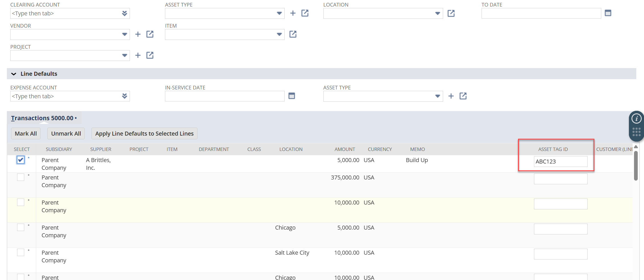This screenshot has height=280, width=644.
Task: Click the In-Service Date input field
Action: (x=225, y=96)
